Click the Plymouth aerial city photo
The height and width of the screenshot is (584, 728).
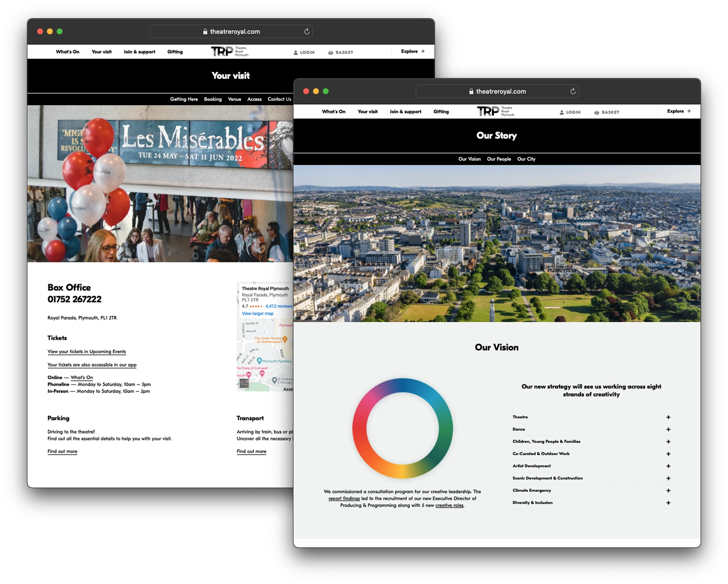coord(497,243)
